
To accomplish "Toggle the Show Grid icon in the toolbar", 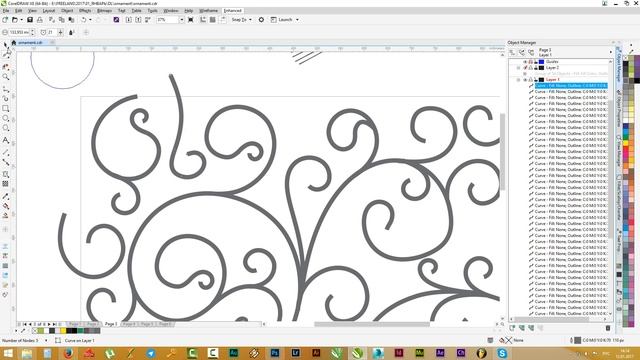I will 213,20.
